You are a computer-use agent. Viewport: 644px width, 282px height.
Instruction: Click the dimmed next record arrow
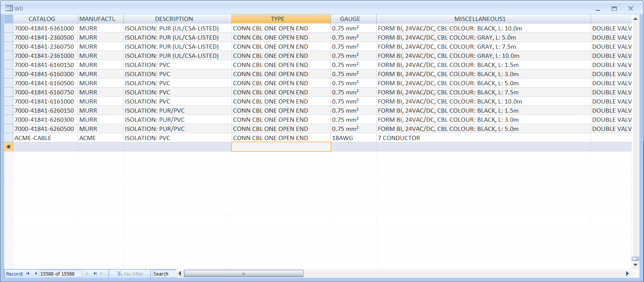87,274
